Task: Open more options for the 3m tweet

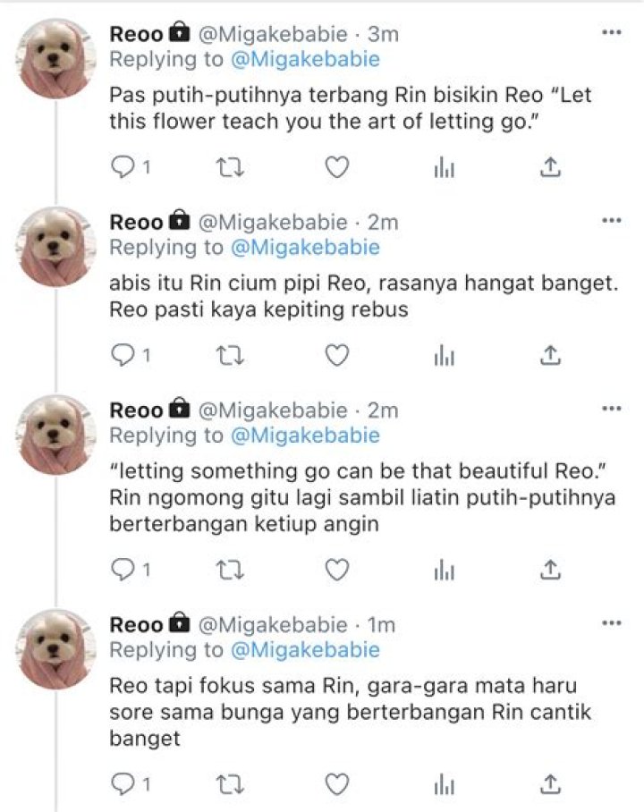Action: tap(612, 32)
